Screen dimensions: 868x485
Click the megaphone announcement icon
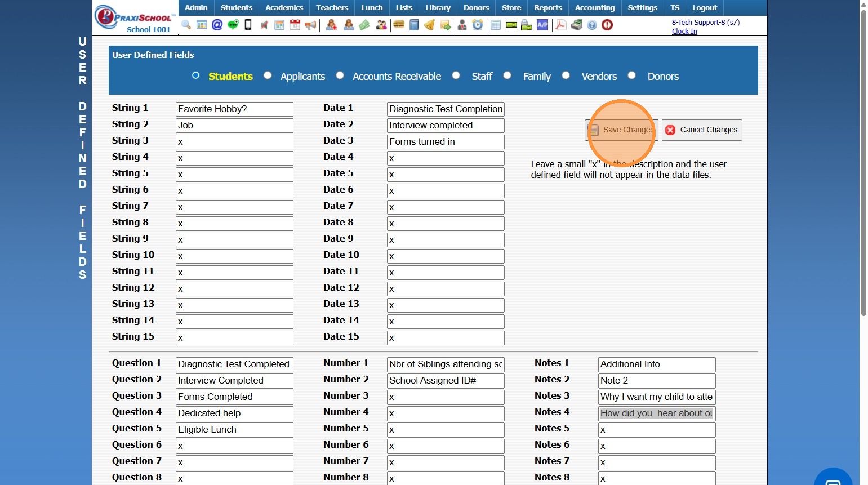[x=310, y=25]
